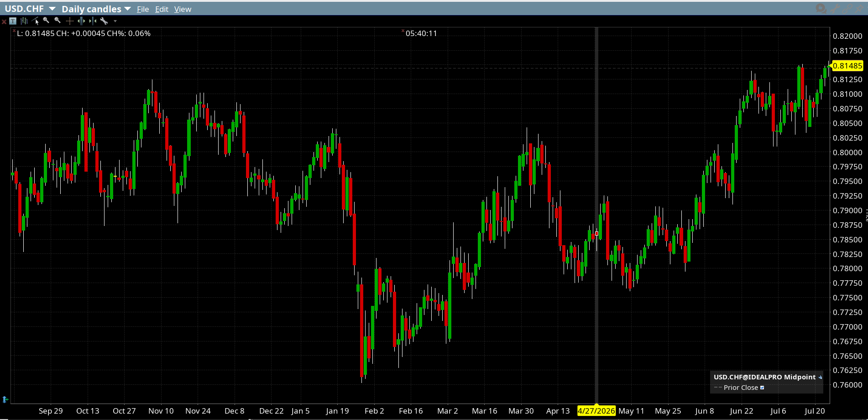Click the first magnifier zoom icon
The image size is (868, 420).
[x=46, y=21]
